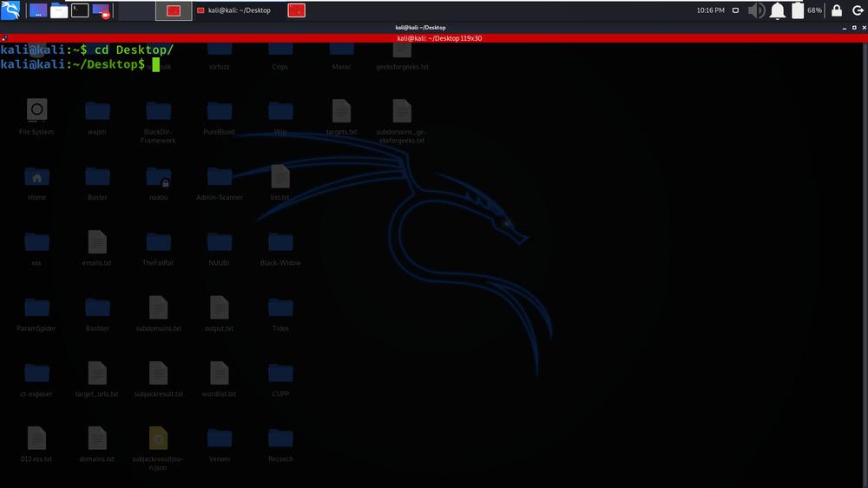The image size is (868, 488).
Task: Switch to 'kali@kali: ~/Desktop' taskbar entry
Action: coord(234,10)
